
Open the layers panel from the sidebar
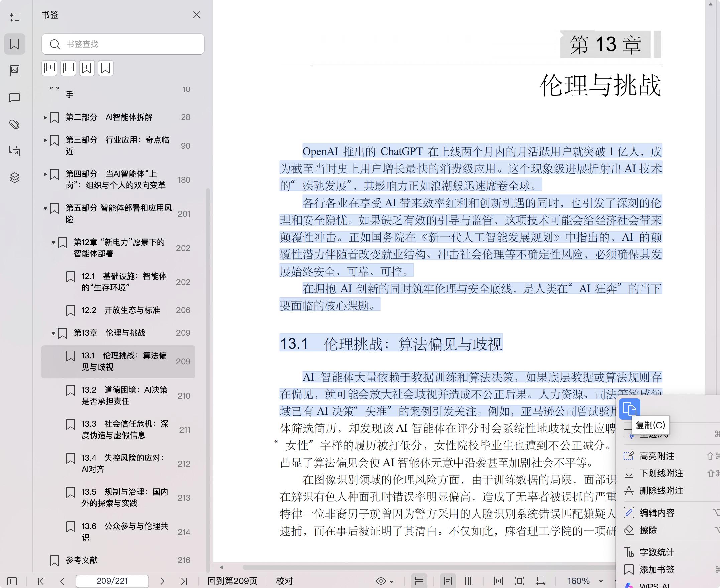click(x=15, y=178)
